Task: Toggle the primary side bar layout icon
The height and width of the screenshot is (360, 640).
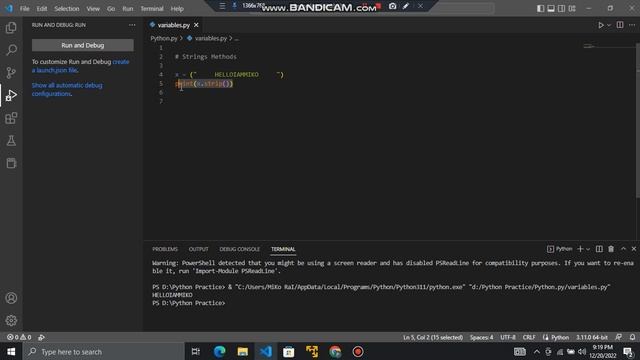Action: click(540, 9)
